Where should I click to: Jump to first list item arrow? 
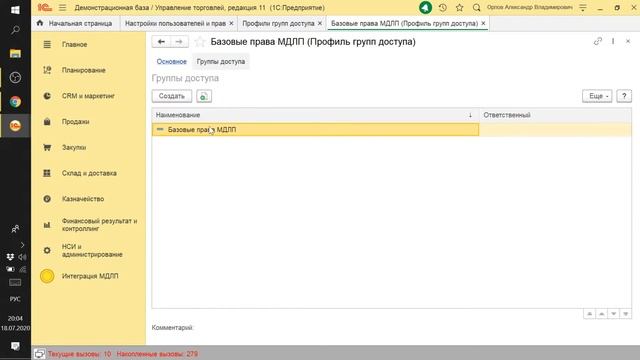[x=589, y=313]
